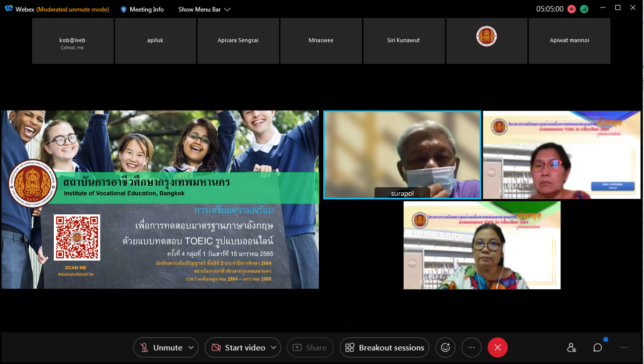Open the Participants panel icon
The height and width of the screenshot is (364, 644).
(x=571, y=347)
